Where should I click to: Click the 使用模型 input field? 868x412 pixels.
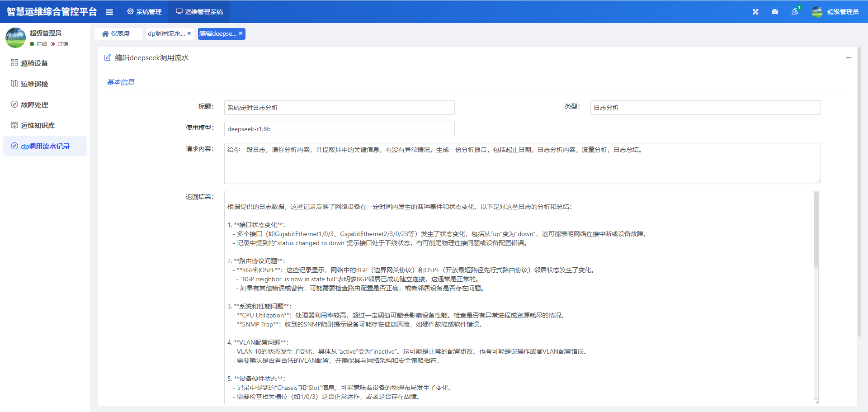[339, 129]
